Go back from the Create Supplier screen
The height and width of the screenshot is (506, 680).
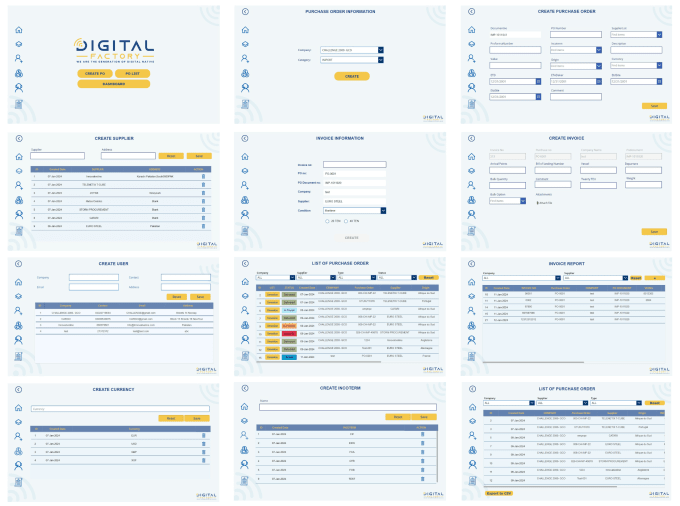(19, 138)
